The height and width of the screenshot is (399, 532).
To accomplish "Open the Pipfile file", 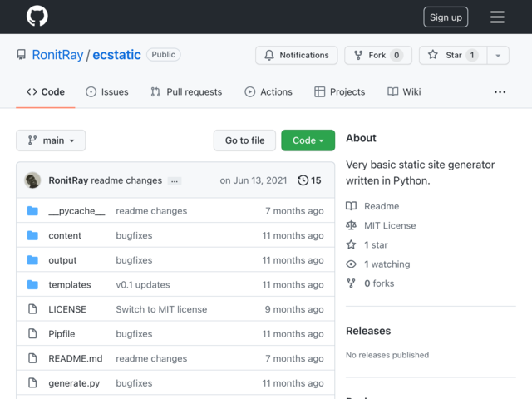I will pyautogui.click(x=62, y=334).
